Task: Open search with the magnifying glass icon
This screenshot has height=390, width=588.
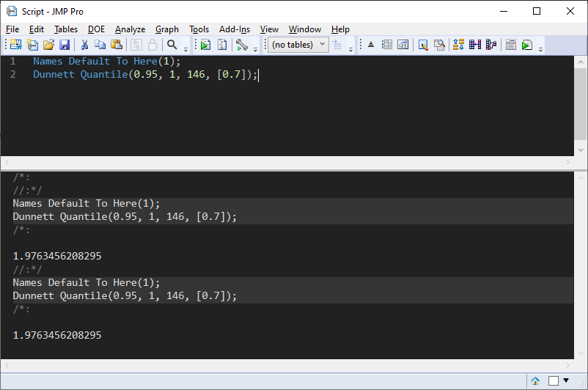Action: tap(172, 45)
